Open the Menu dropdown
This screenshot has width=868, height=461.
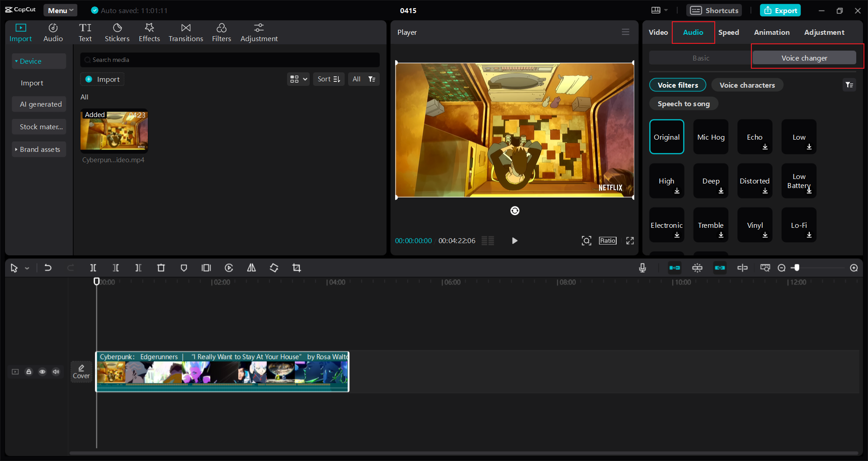61,10
